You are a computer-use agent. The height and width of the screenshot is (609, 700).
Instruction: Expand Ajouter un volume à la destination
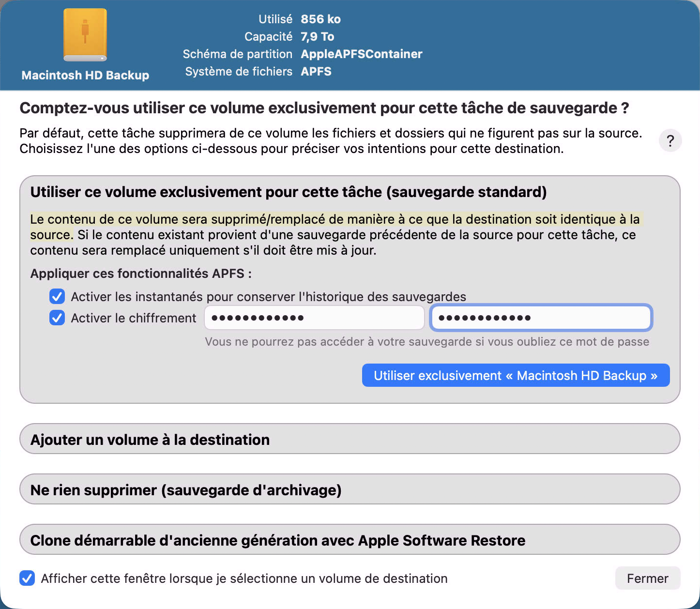tap(350, 439)
